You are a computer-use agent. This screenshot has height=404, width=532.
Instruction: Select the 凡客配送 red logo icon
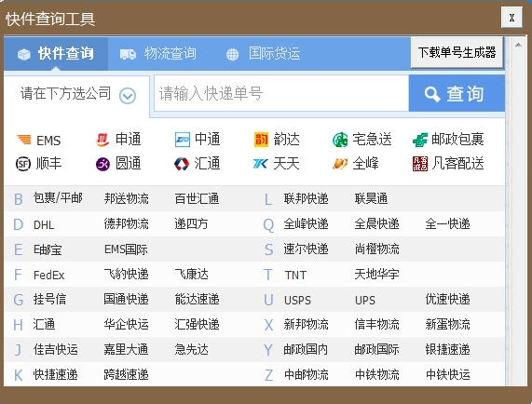(420, 164)
